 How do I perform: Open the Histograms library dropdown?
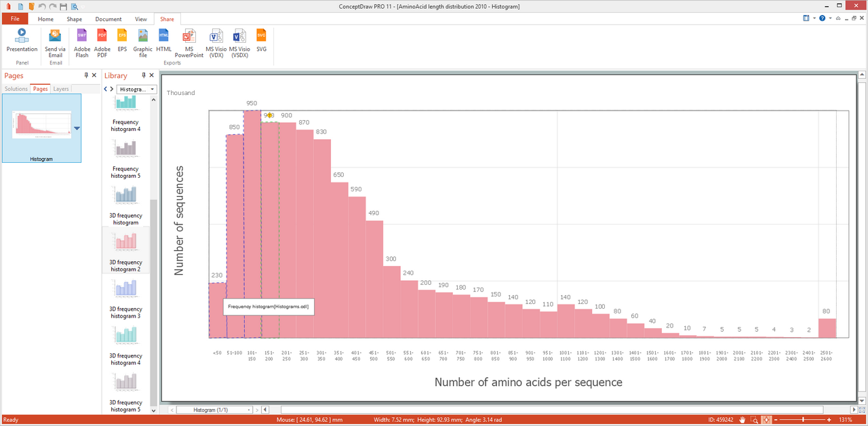point(137,89)
